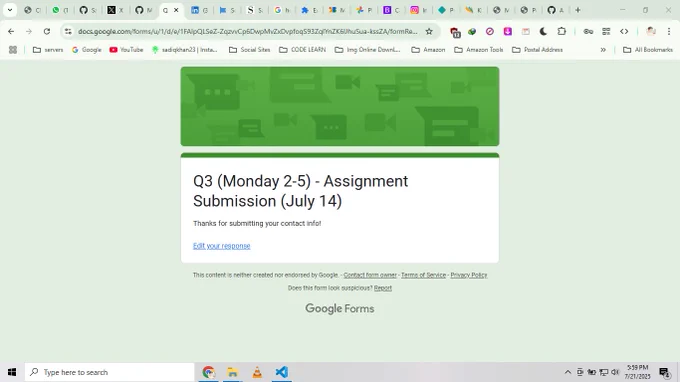Open the Privacy Policy link
This screenshot has width=680, height=382.
tap(469, 275)
